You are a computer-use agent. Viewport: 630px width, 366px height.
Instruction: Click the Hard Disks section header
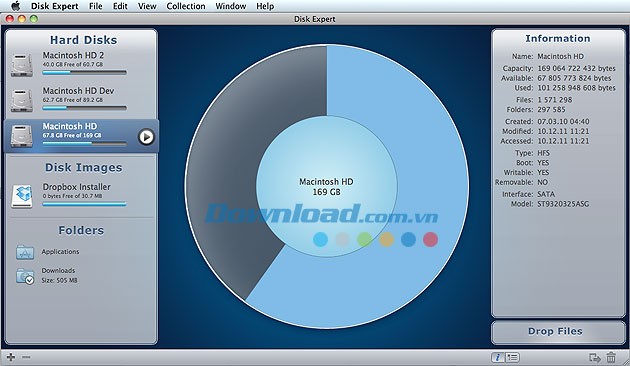pyautogui.click(x=84, y=40)
